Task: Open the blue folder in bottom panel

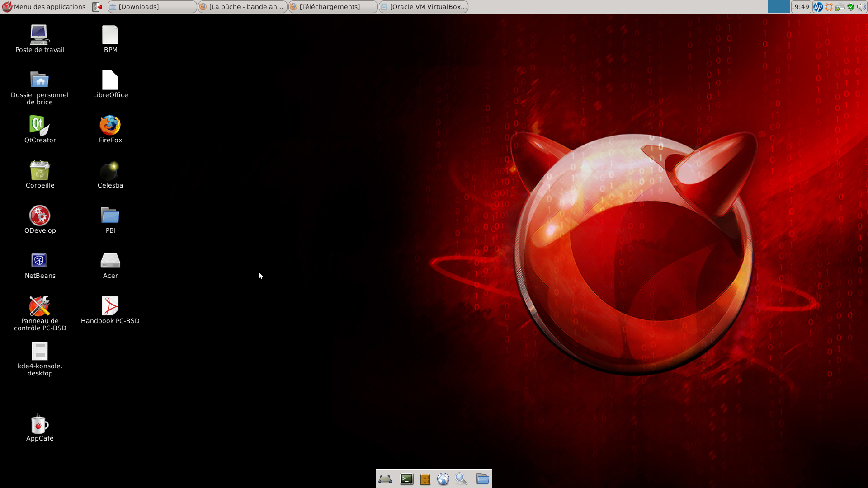Action: pos(482,479)
